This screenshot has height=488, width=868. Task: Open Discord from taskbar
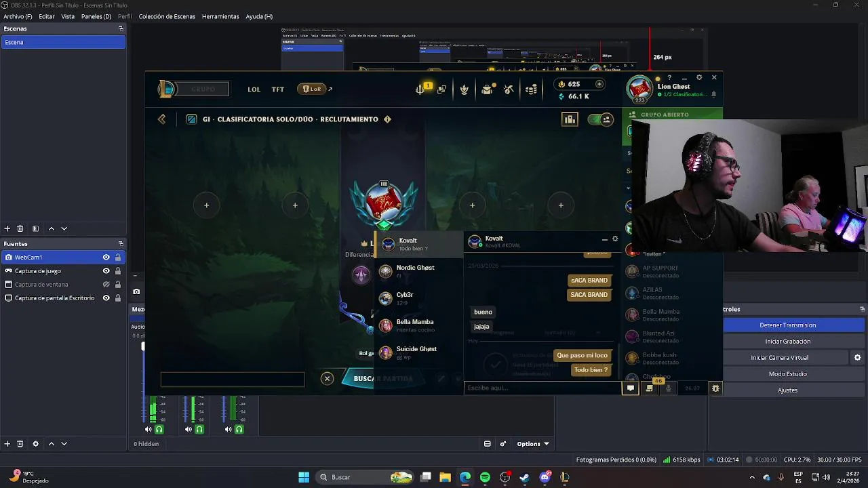point(545,477)
